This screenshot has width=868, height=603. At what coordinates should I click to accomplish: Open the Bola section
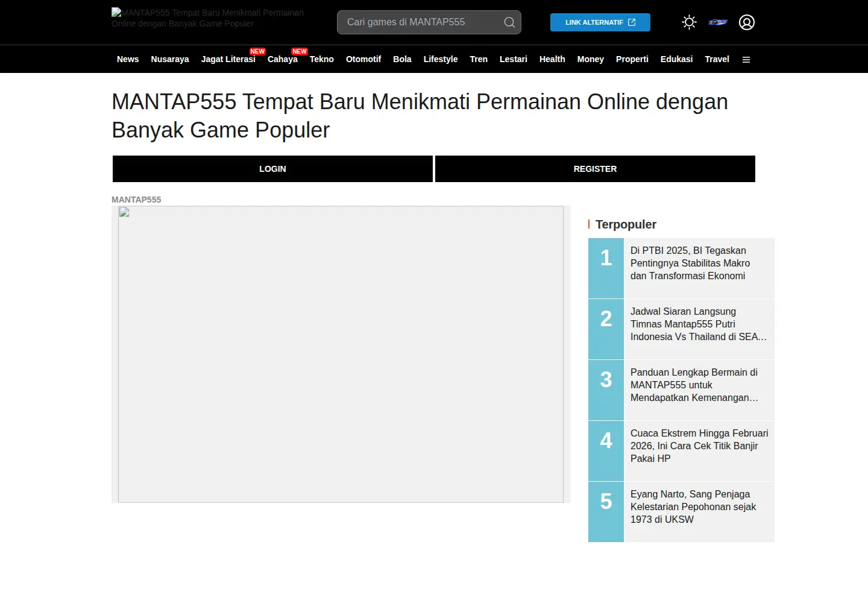tap(402, 59)
